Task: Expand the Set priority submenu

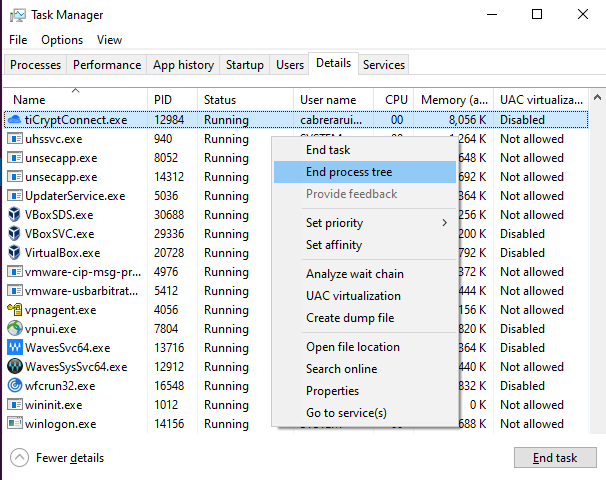Action: click(375, 223)
